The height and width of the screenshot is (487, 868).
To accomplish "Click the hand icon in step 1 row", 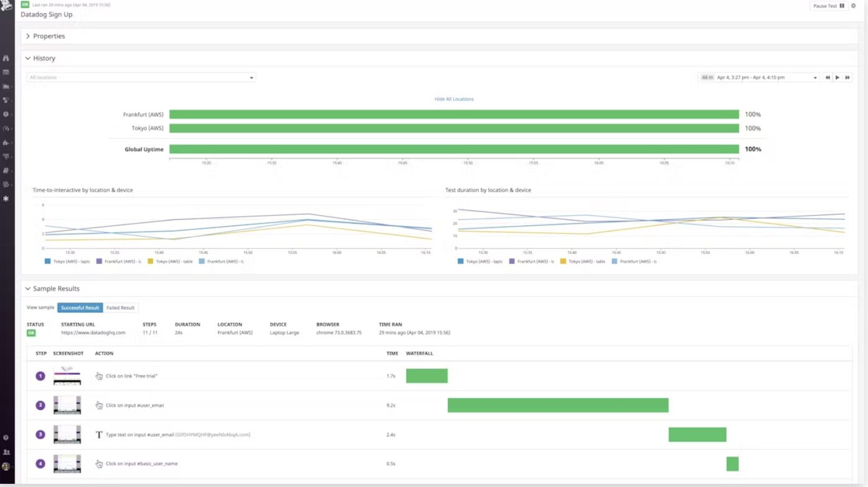I will point(99,376).
